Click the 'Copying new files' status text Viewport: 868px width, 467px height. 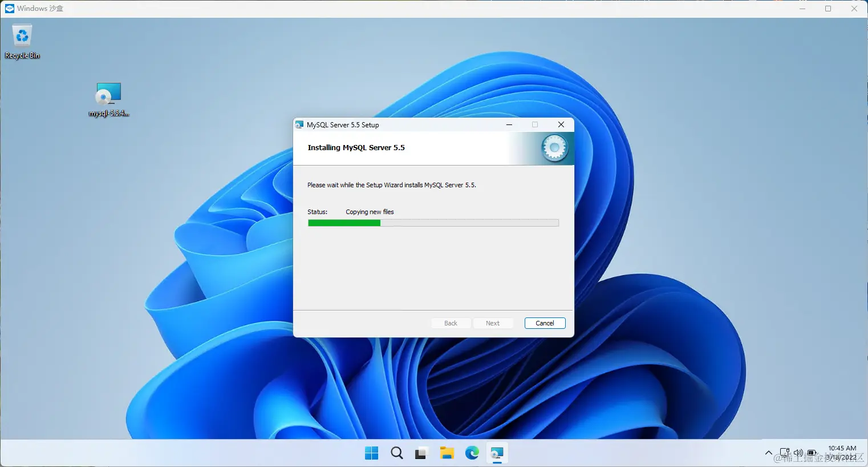[x=370, y=212]
